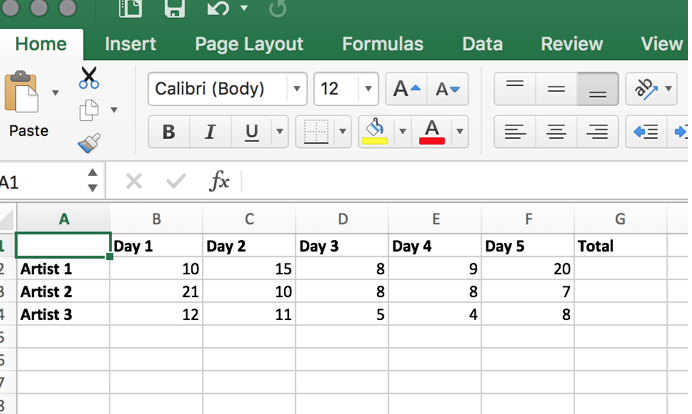Decrease font size with smaller A icon
The height and width of the screenshot is (414, 692).
click(x=452, y=89)
